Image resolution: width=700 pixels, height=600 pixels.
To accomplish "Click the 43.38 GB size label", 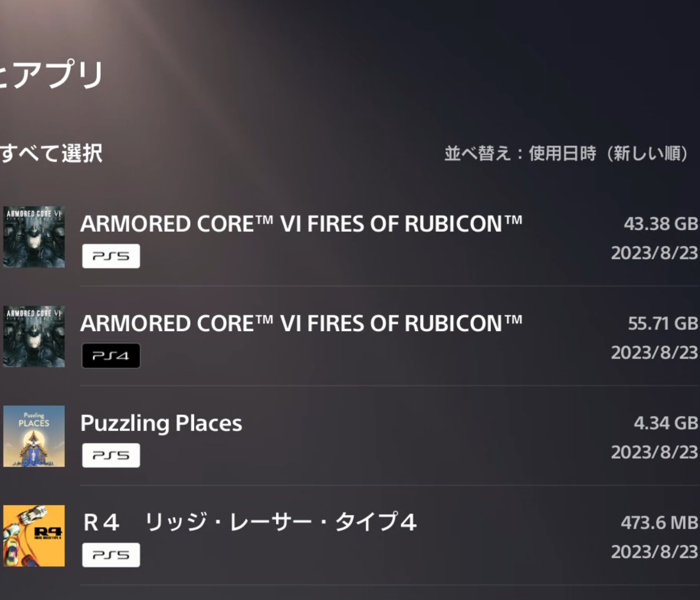I will click(x=660, y=224).
